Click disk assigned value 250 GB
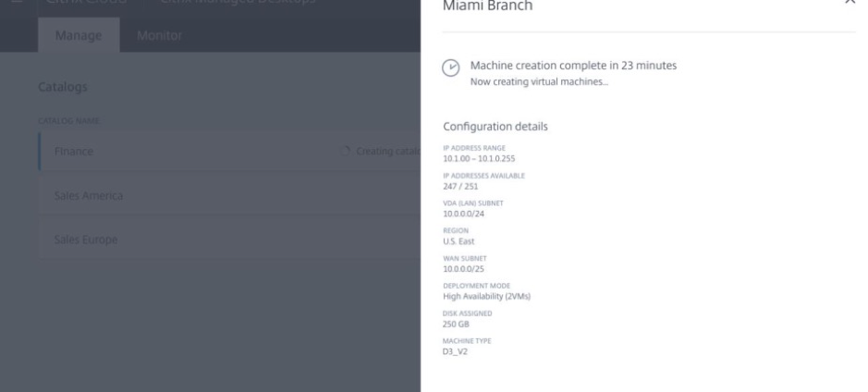Viewport: 868px width, 392px height. [x=456, y=324]
